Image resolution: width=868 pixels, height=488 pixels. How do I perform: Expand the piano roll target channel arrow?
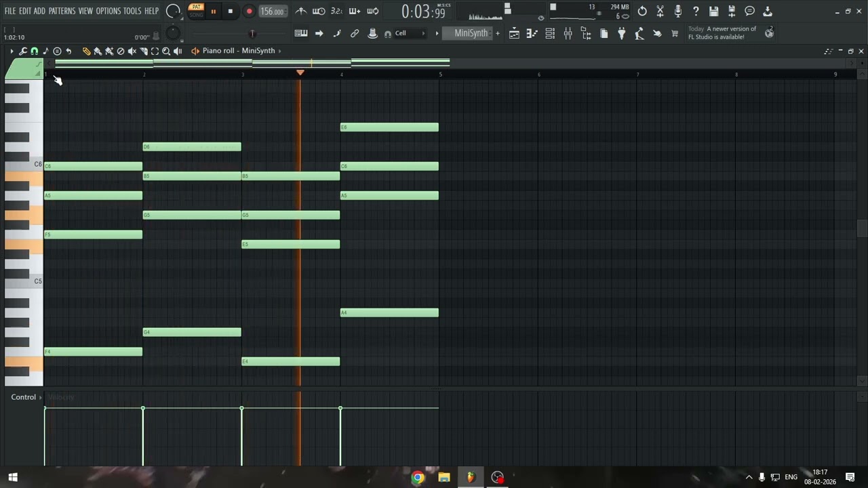tap(279, 51)
